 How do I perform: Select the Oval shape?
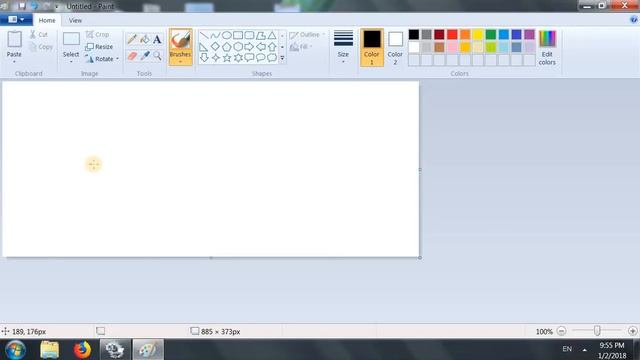click(227, 36)
